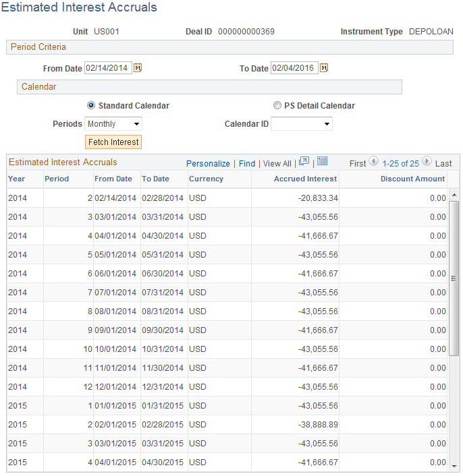Click the From Date cell 01/01/2015
Viewport: 463px width, 476px height.
115,406
